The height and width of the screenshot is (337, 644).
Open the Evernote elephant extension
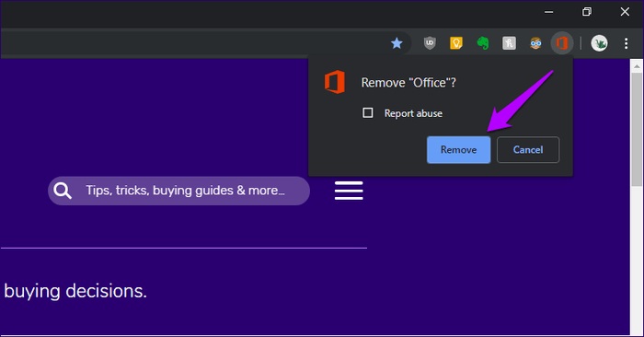[x=483, y=42]
